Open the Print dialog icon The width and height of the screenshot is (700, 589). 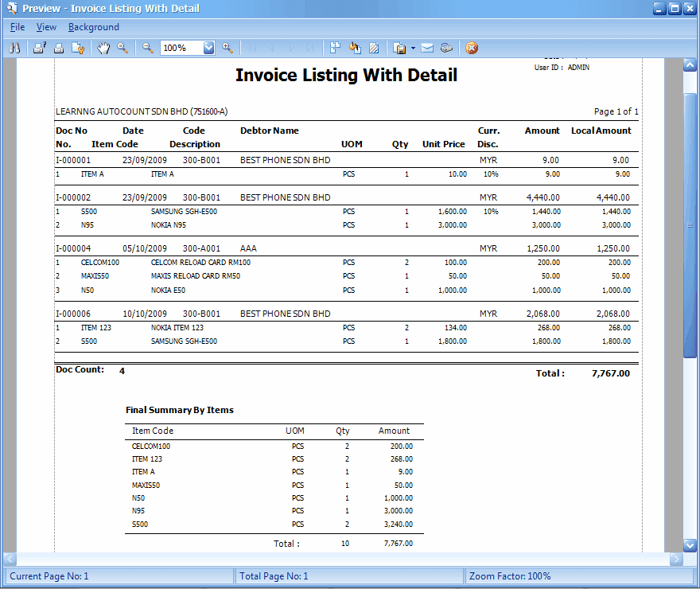tap(40, 48)
